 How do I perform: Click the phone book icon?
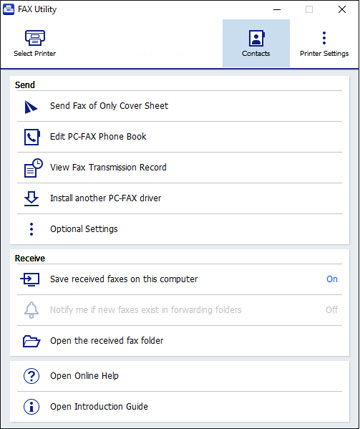(x=32, y=137)
